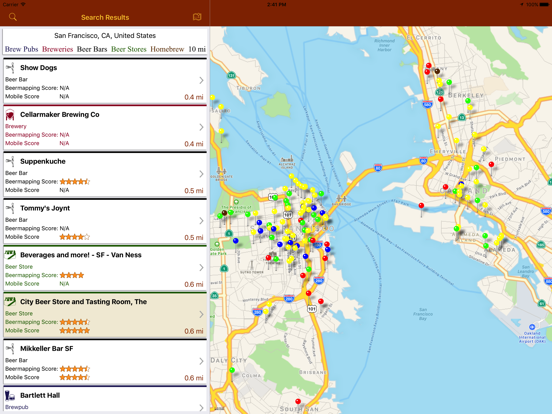Select the Bartlett Hall listing title
Screen dimensions: 552x414
pos(40,395)
